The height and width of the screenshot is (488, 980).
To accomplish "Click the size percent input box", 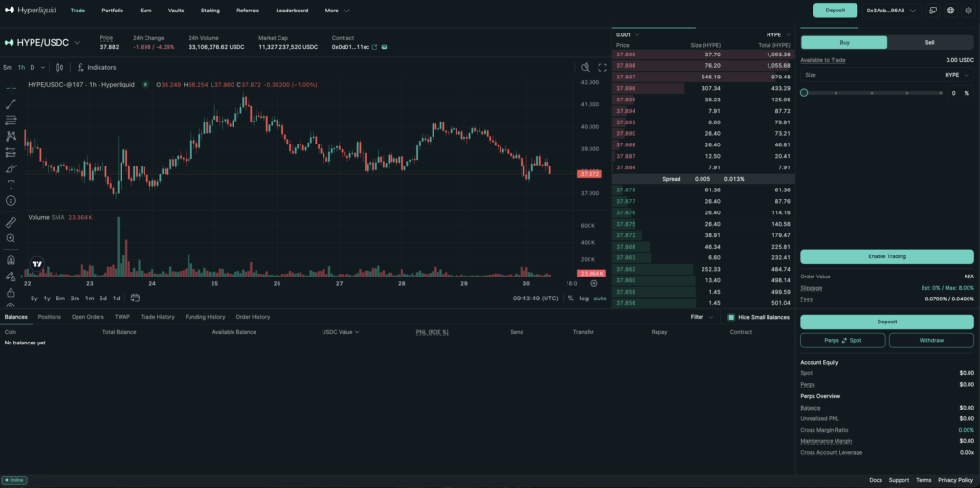I will 961,93.
